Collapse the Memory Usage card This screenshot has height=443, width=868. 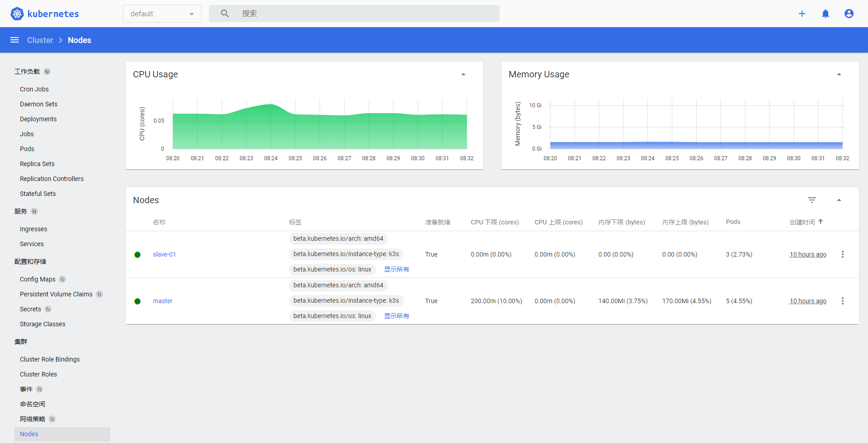839,74
